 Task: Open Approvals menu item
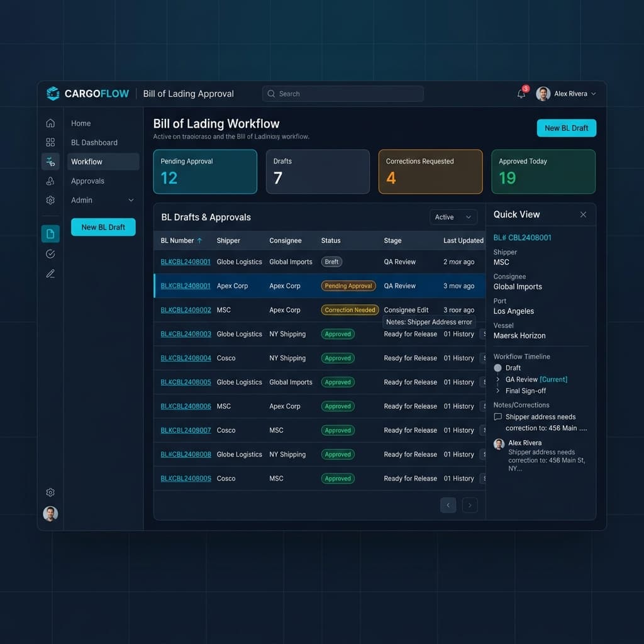[87, 181]
